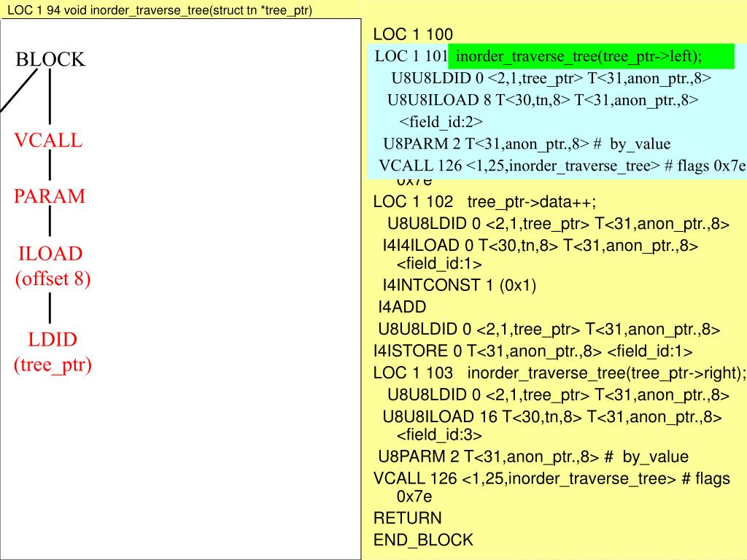
Task: Click the '<field_id:1>' text under I4I4ILOAD
Action: tap(438, 264)
